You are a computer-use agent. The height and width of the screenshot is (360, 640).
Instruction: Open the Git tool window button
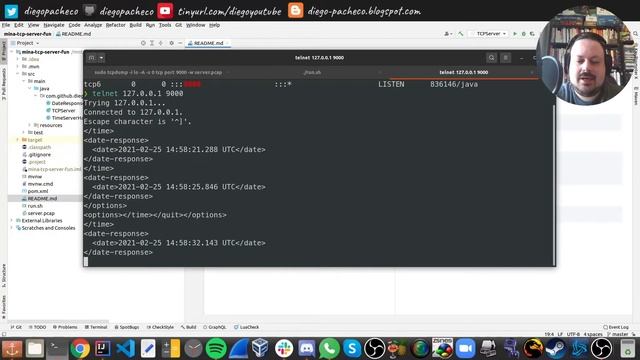coord(16,327)
